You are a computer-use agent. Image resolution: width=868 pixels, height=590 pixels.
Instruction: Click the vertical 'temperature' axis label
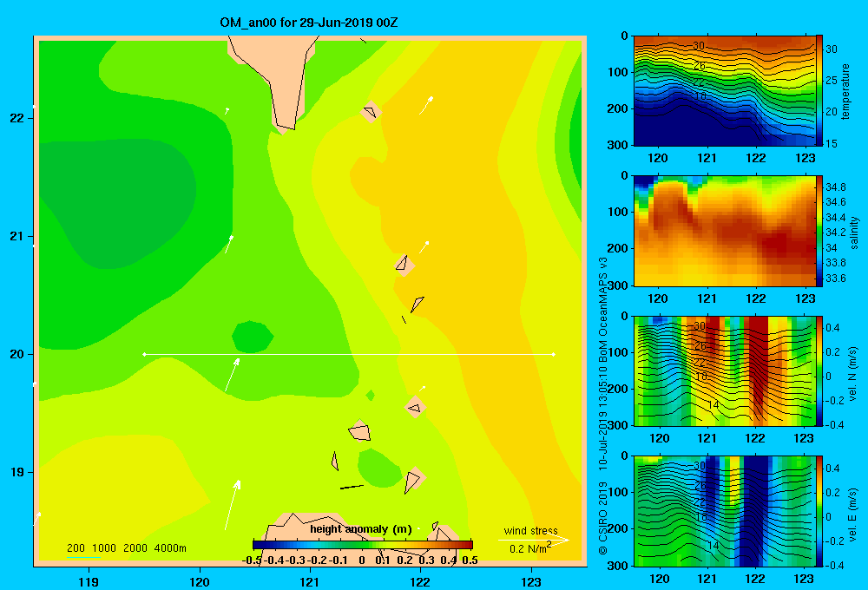pyautogui.click(x=845, y=91)
